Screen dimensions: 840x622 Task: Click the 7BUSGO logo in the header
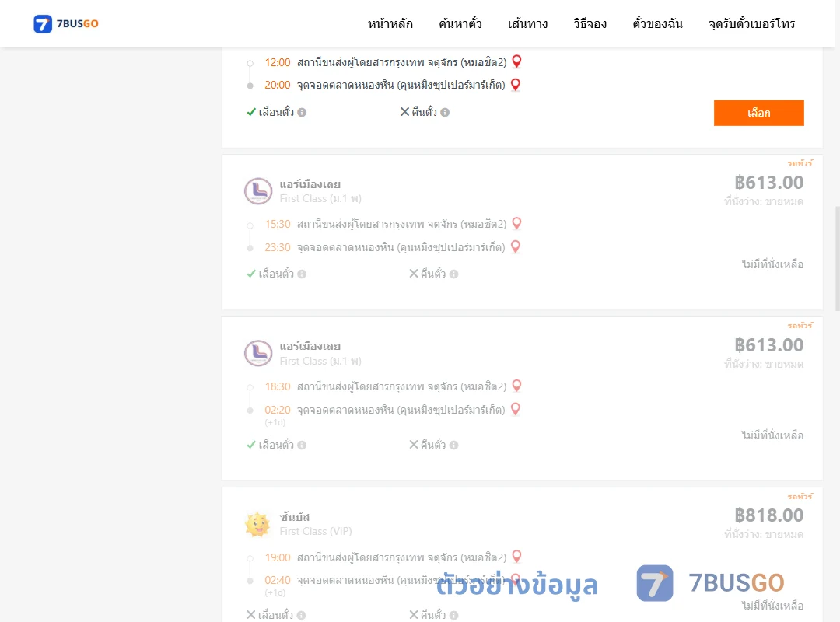[66, 23]
